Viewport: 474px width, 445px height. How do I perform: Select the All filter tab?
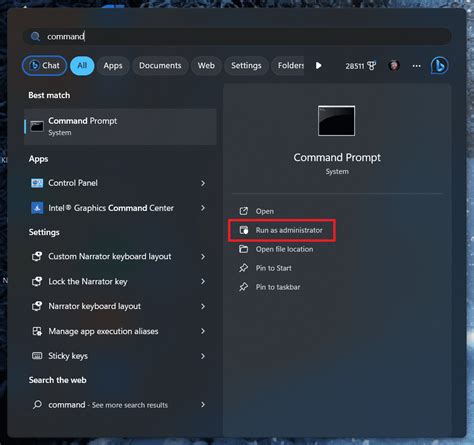(82, 66)
